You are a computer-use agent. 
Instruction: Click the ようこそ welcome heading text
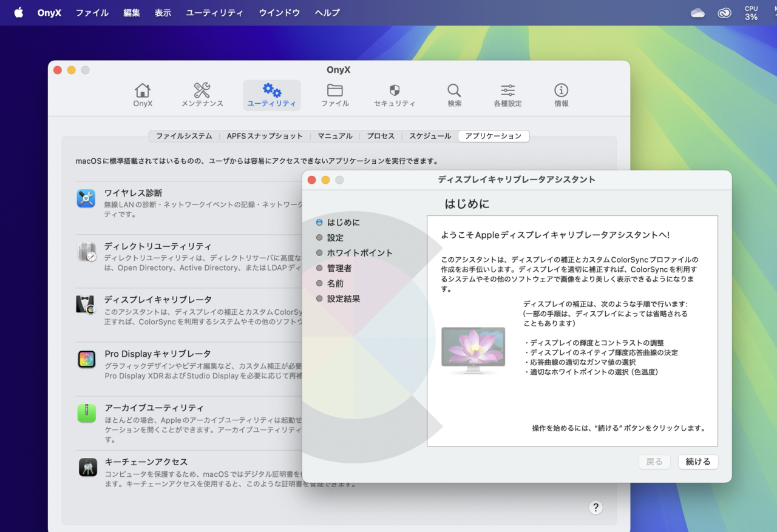(555, 235)
